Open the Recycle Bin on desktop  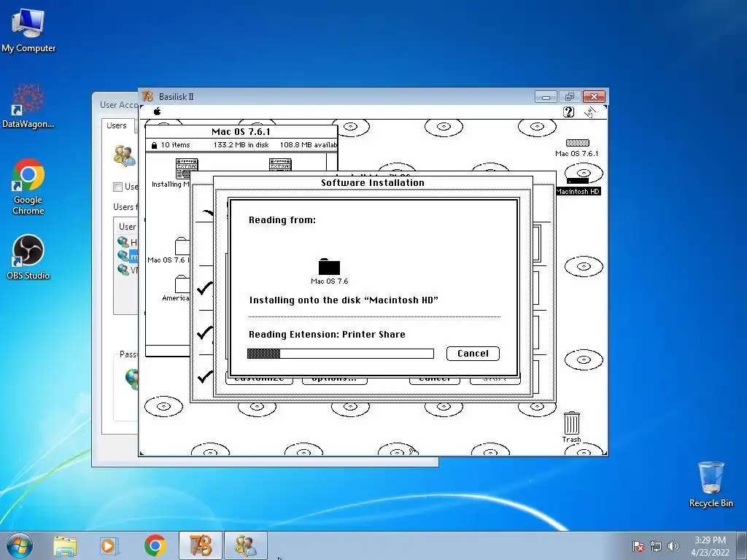[x=711, y=484]
